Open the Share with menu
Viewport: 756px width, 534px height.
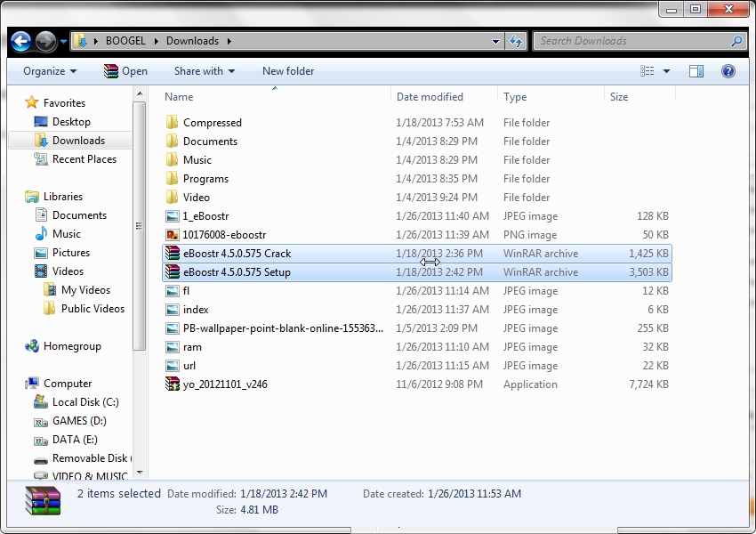pos(205,71)
